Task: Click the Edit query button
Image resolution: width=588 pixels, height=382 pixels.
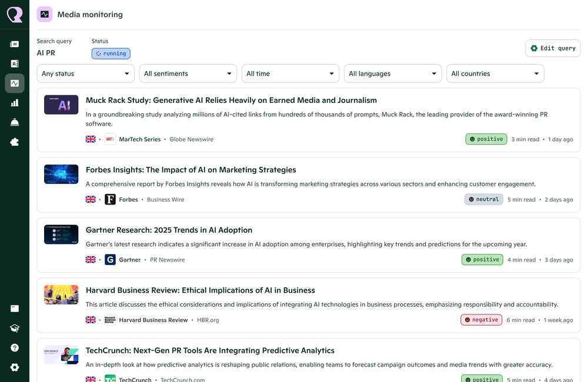Action: [x=552, y=48]
